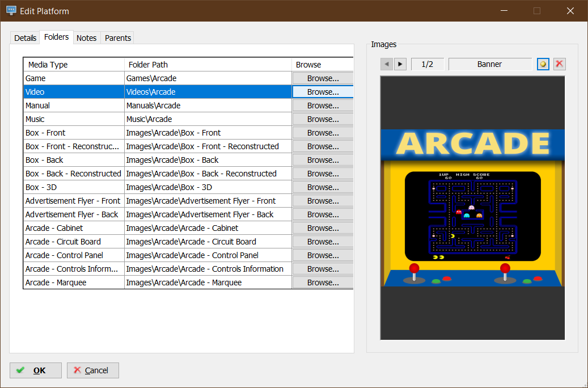Click Images\Arcade\Arcade - Controls Information path cell
Screen dimensions: 588x388
(x=208, y=269)
